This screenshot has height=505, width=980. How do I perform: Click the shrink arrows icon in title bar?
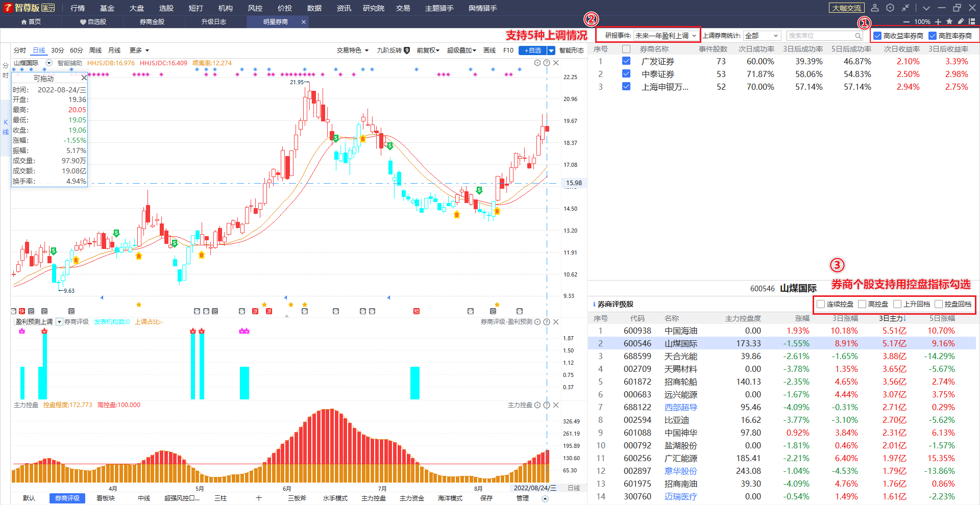coord(905,8)
